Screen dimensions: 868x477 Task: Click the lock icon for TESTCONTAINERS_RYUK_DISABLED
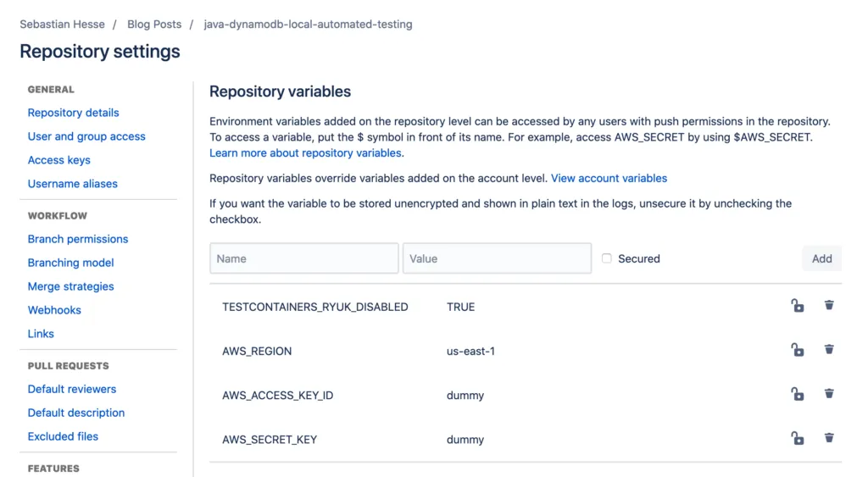797,306
